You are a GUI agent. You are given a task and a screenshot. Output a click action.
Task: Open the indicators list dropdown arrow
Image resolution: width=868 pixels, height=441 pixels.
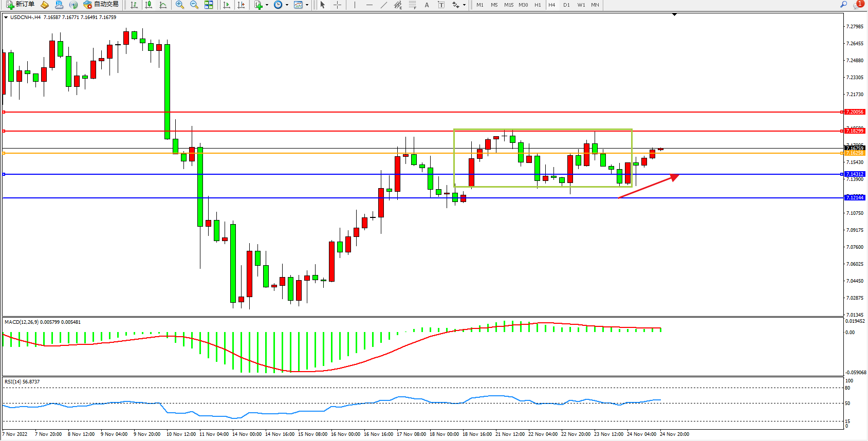tap(267, 5)
